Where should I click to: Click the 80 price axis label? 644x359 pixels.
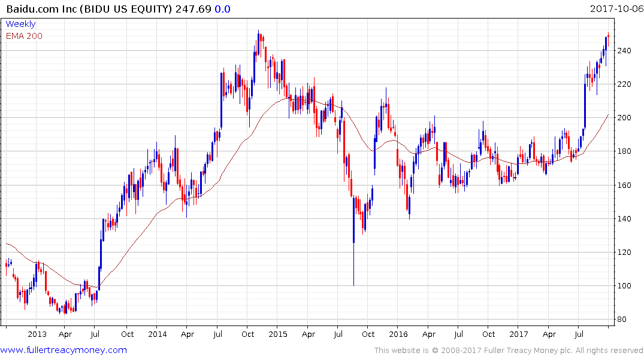[x=622, y=320]
